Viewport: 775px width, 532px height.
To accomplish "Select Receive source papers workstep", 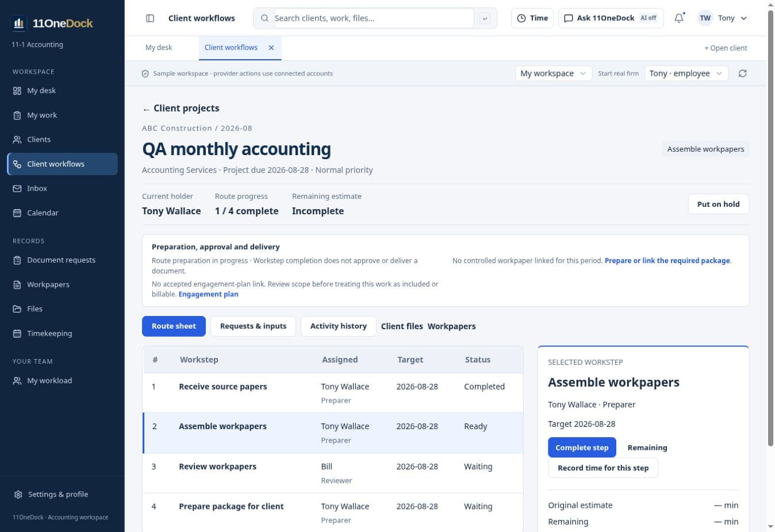I will click(333, 393).
